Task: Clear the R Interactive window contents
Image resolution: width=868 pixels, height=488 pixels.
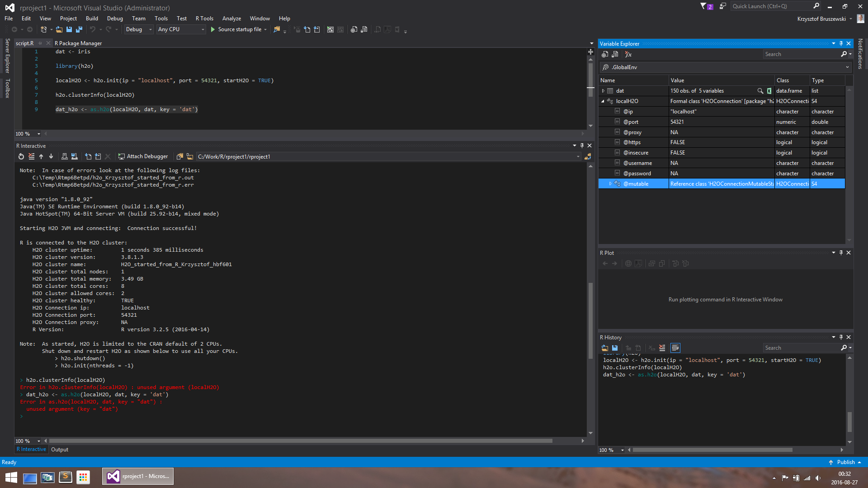Action: (x=31, y=156)
